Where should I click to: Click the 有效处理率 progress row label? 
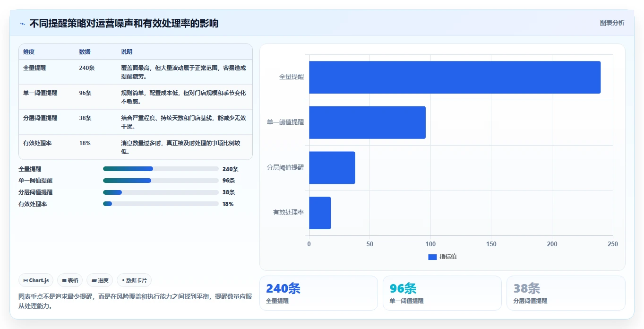[x=33, y=204]
